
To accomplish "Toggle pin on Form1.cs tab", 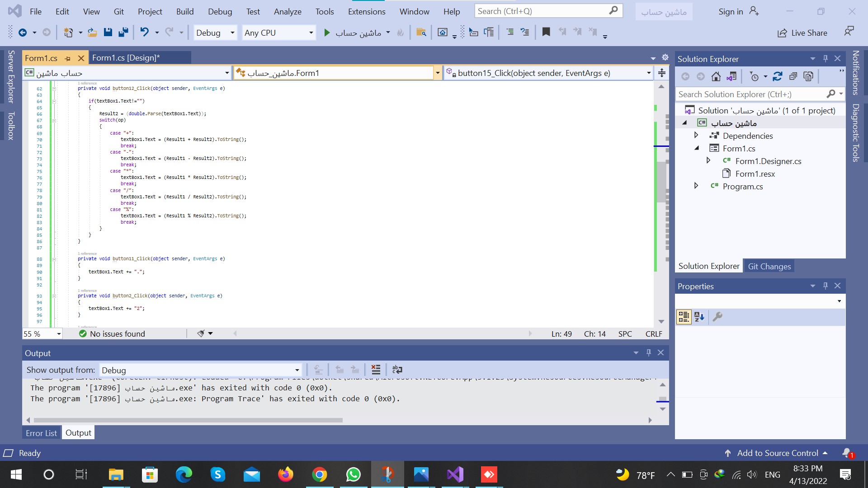I will (68, 58).
